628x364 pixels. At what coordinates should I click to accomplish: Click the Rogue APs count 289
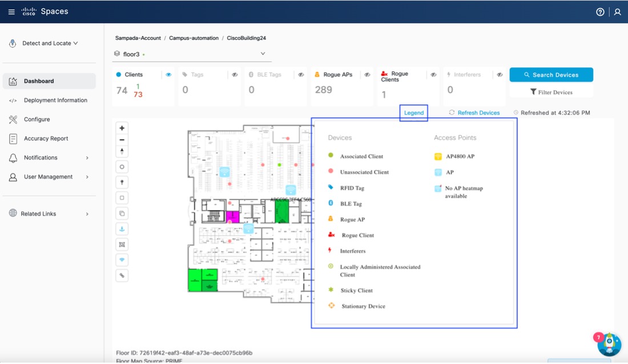pyautogui.click(x=323, y=90)
